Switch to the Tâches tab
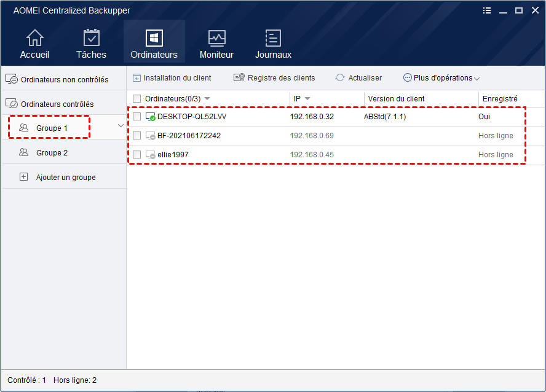 pyautogui.click(x=92, y=44)
